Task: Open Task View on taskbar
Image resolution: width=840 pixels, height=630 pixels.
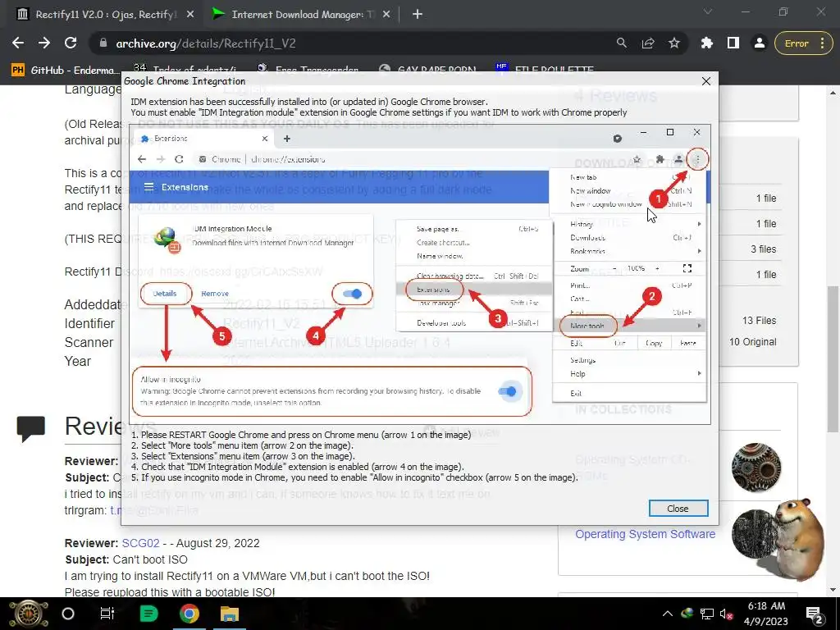Action: pyautogui.click(x=107, y=614)
